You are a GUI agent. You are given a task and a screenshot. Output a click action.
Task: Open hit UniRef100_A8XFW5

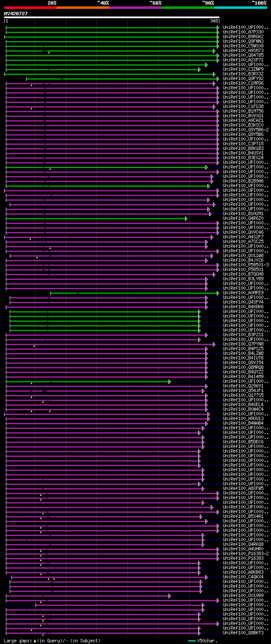(243, 488)
